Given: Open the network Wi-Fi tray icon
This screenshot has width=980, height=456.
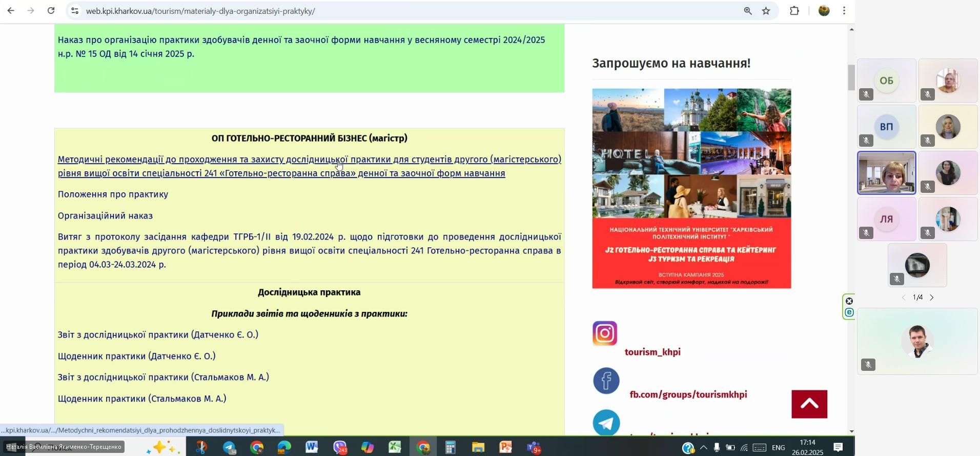Looking at the screenshot, I should click(x=744, y=448).
